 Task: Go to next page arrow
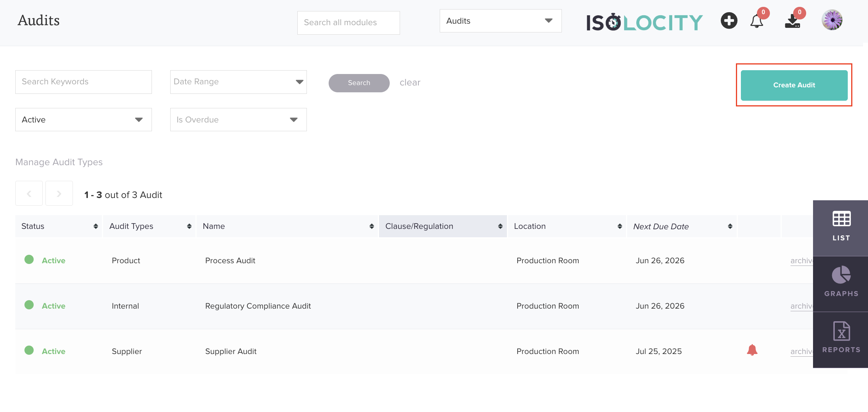coord(59,194)
